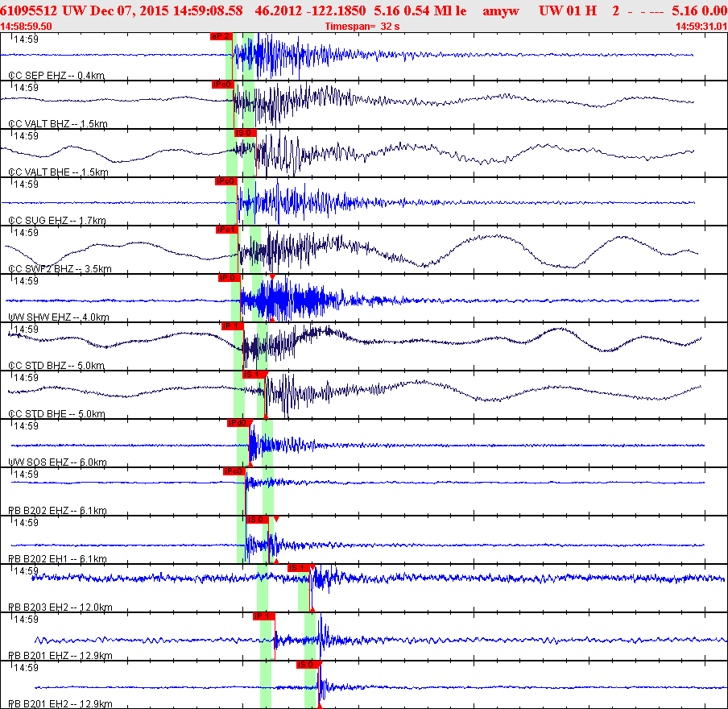Click the red triangle atop SHW EHZ trace

point(272,277)
